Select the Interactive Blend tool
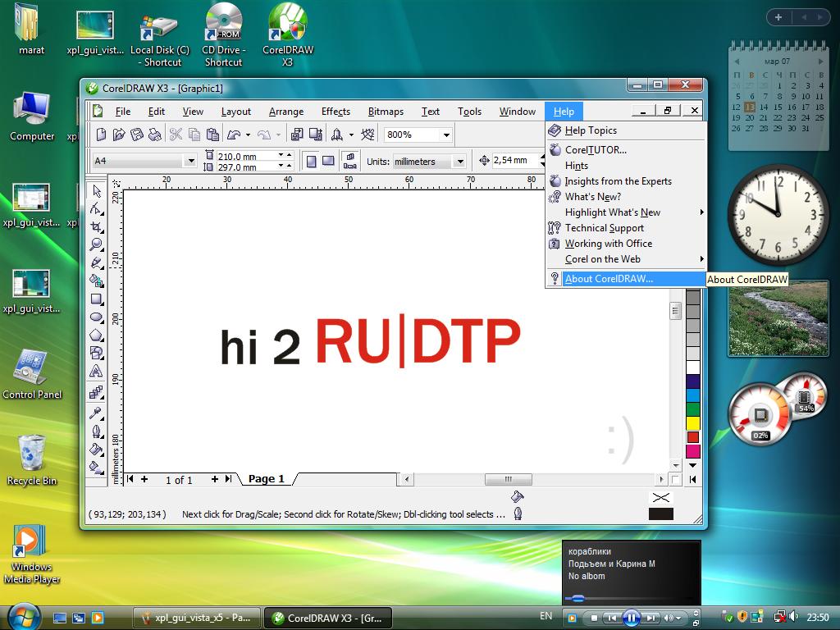 pyautogui.click(x=97, y=393)
